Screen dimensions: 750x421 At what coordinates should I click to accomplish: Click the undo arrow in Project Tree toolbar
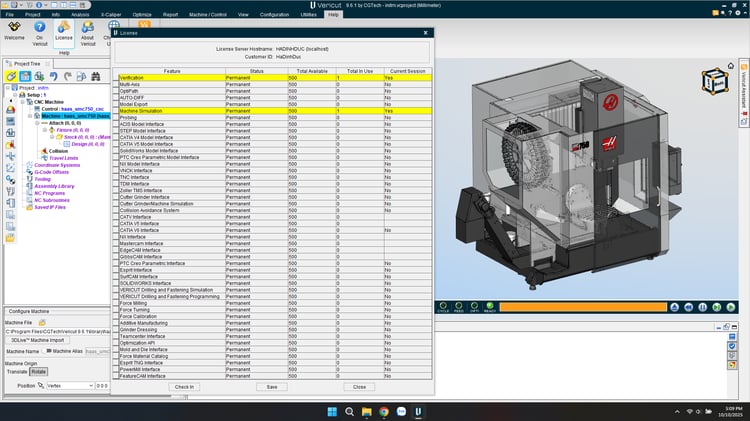pos(54,76)
